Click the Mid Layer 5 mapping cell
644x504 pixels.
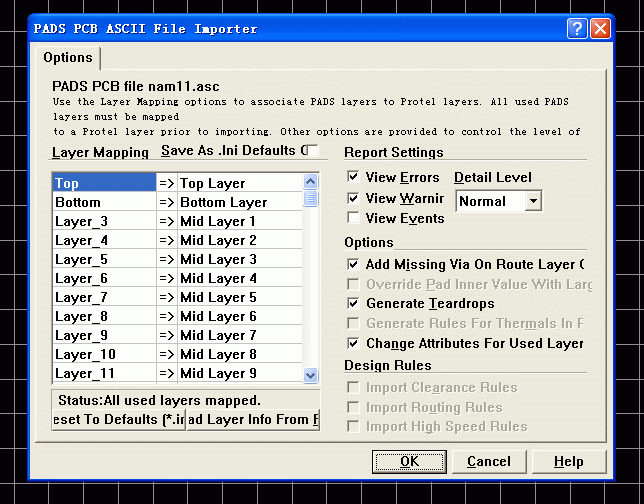pyautogui.click(x=238, y=297)
